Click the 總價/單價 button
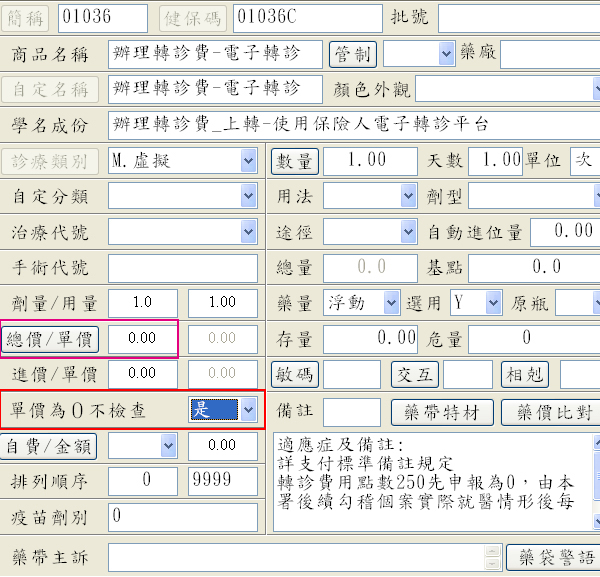Image resolution: width=600 pixels, height=577 pixels. pyautogui.click(x=51, y=338)
